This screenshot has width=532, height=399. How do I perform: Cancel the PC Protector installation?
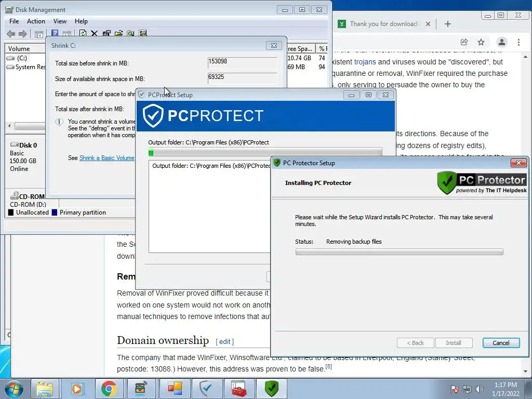(501, 343)
